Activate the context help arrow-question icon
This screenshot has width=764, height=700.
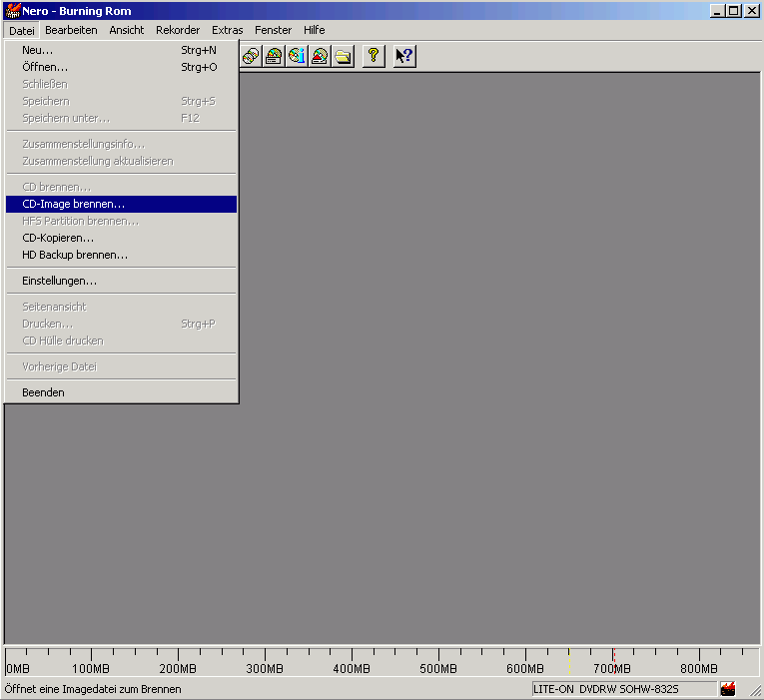(403, 56)
